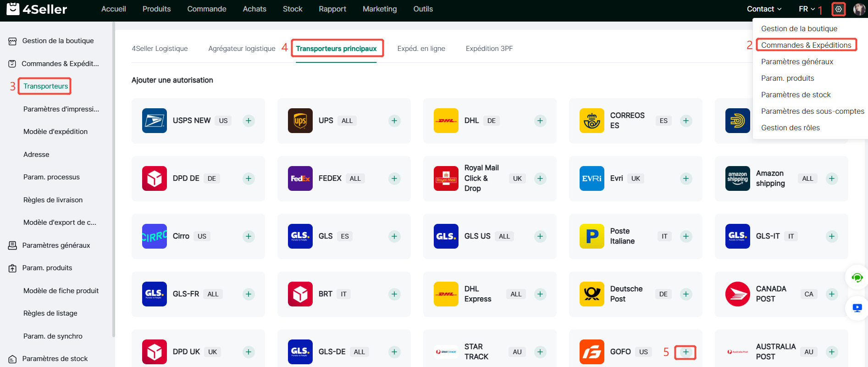This screenshot has width=868, height=367.
Task: Click plus button on DHL DE card
Action: point(540,121)
